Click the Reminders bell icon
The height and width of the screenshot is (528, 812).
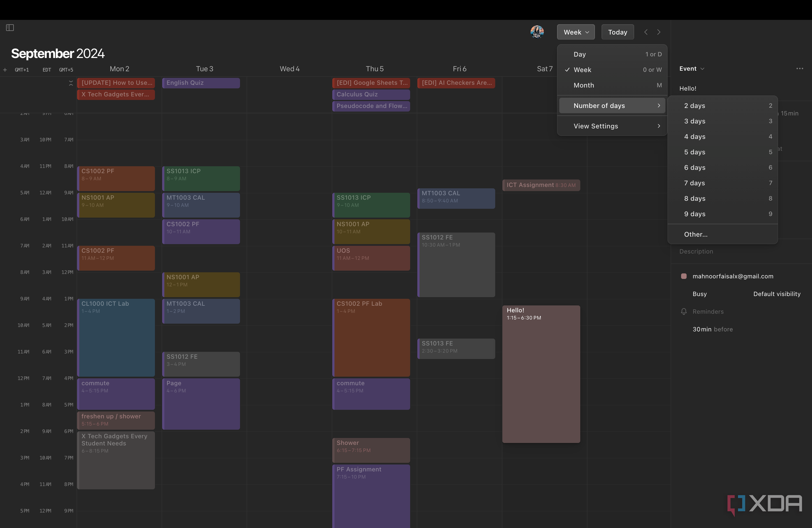pos(684,311)
